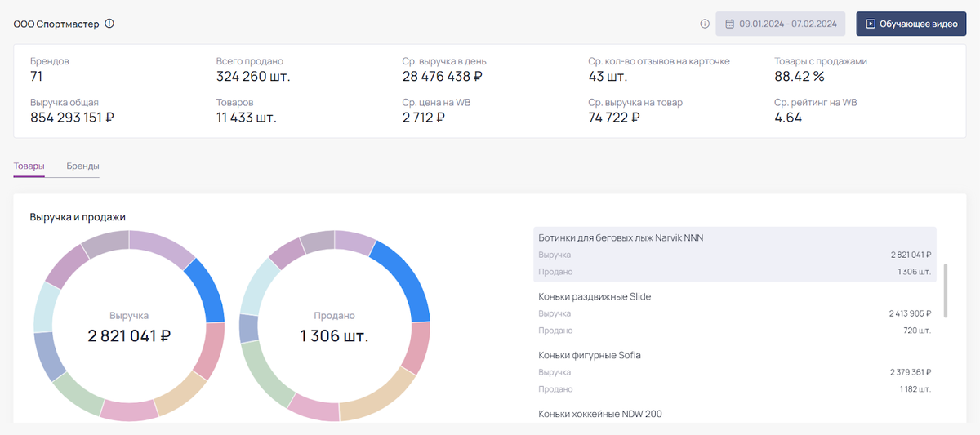
Task: Click the ООО Спортмастер company title
Action: 56,24
